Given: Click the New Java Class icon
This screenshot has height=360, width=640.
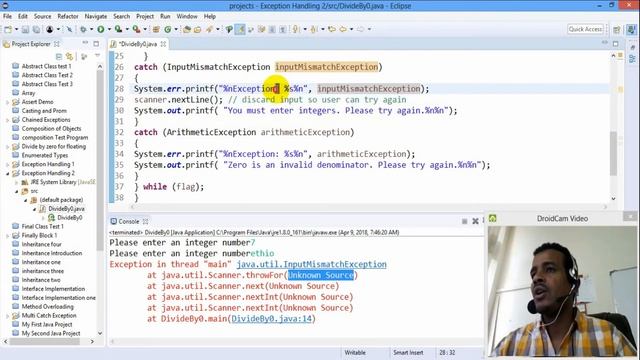Looking at the screenshot, I should click(x=168, y=29).
